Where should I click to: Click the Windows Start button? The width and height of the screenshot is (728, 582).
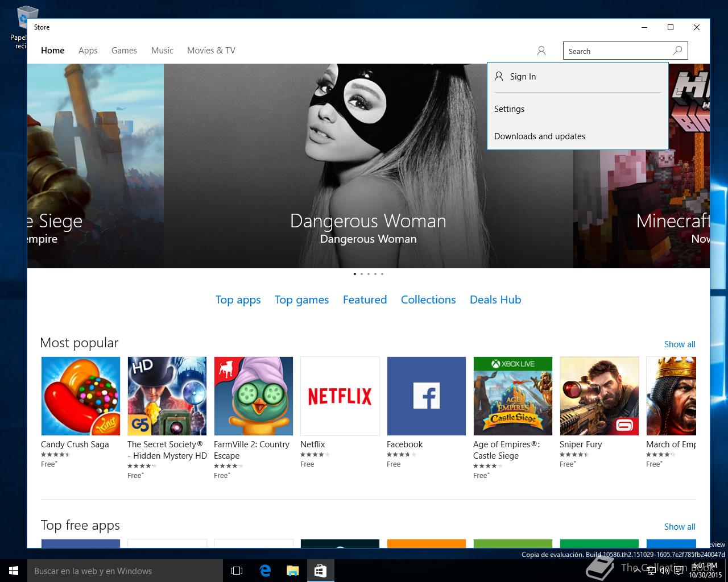[14, 571]
